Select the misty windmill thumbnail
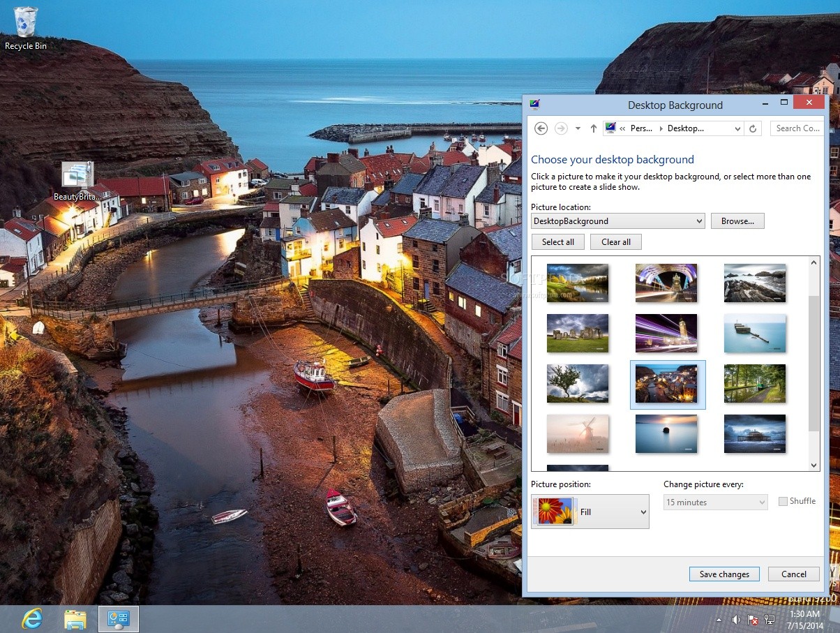This screenshot has height=633, width=840. point(578,433)
